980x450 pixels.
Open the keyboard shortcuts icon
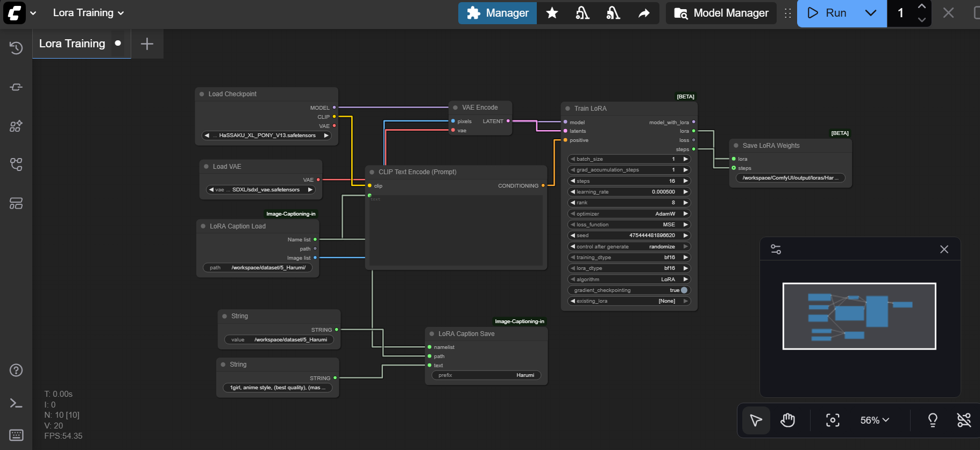[x=16, y=435]
